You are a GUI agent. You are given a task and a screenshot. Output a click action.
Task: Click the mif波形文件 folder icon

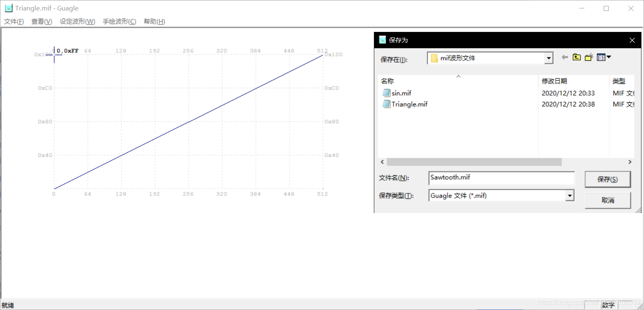click(x=434, y=58)
